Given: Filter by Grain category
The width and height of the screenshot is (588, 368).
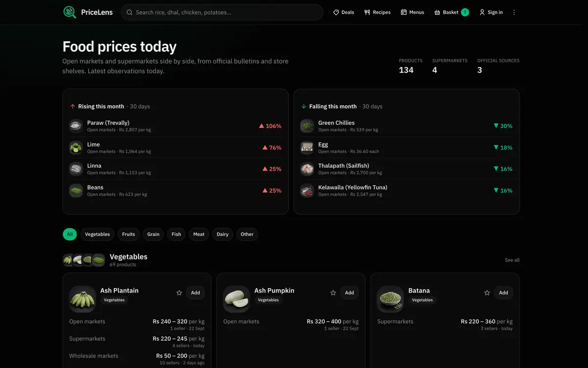Looking at the screenshot, I should (153, 235).
